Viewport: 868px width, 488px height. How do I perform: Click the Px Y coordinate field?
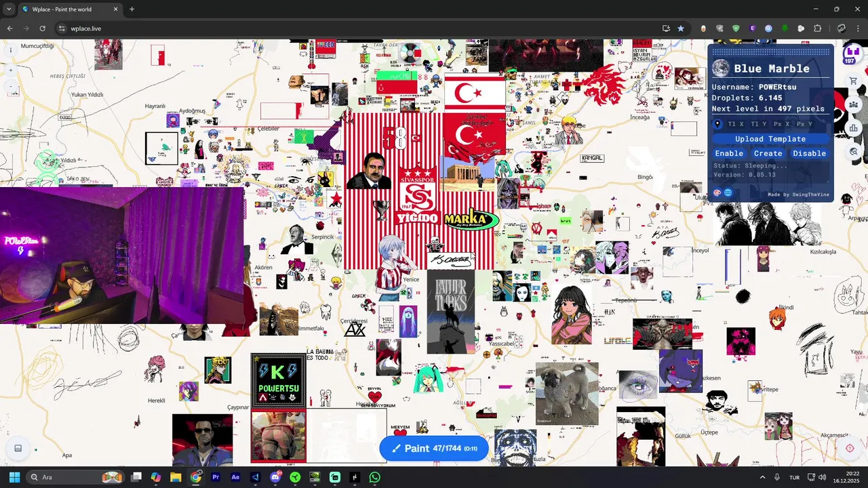805,124
